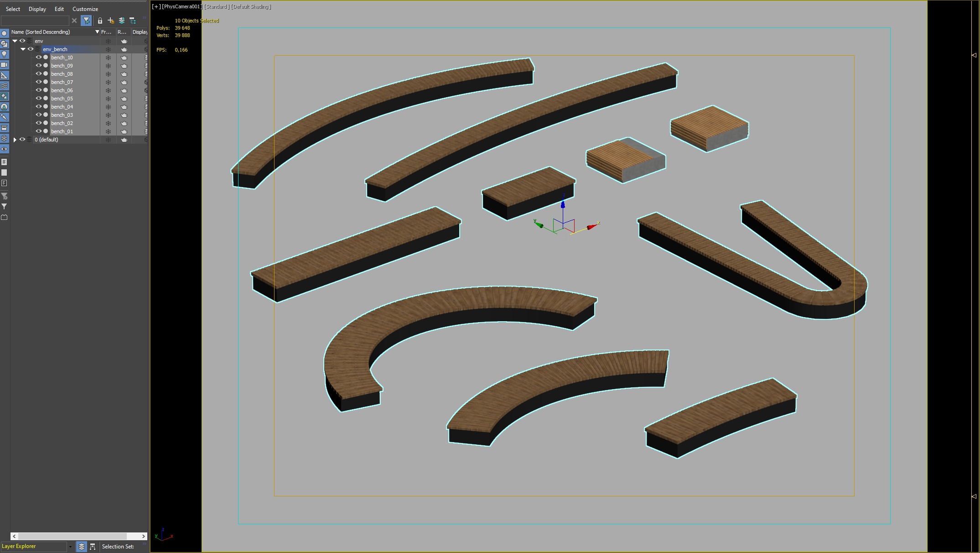Toggle display frozen objects snowflake icon

4,138
